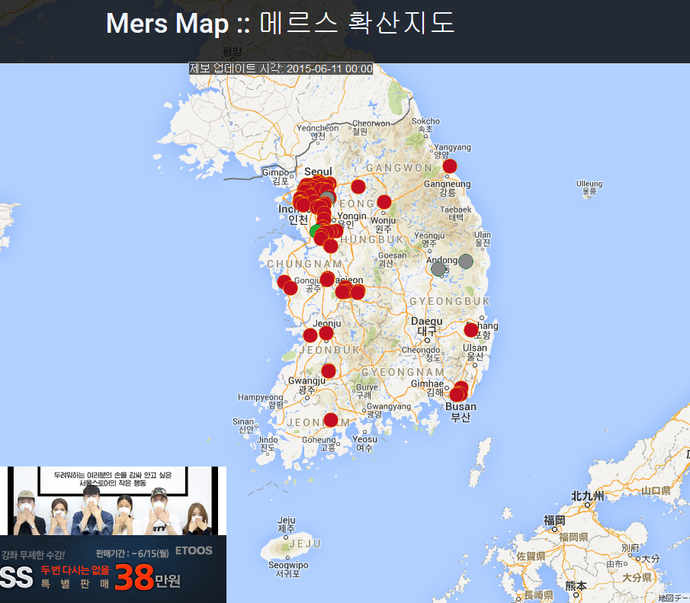Click the Mers Map page title

[280, 23]
